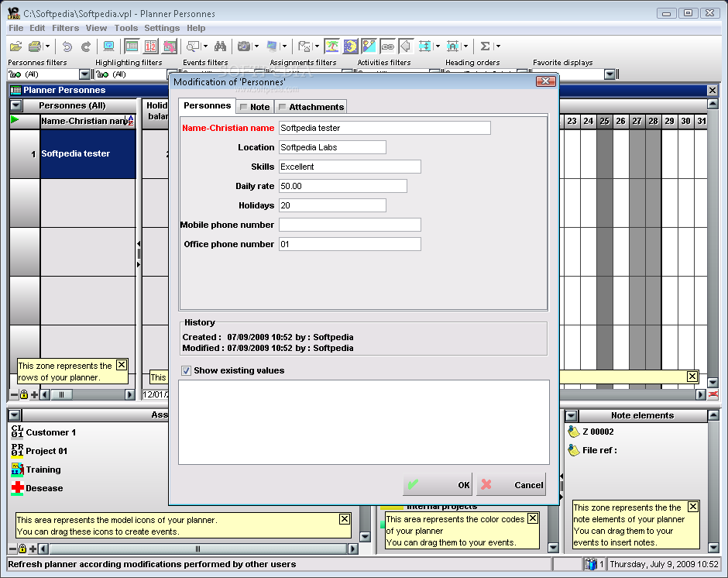Expand the Note elements panel dropdown
The height and width of the screenshot is (578, 728).
coord(572,415)
